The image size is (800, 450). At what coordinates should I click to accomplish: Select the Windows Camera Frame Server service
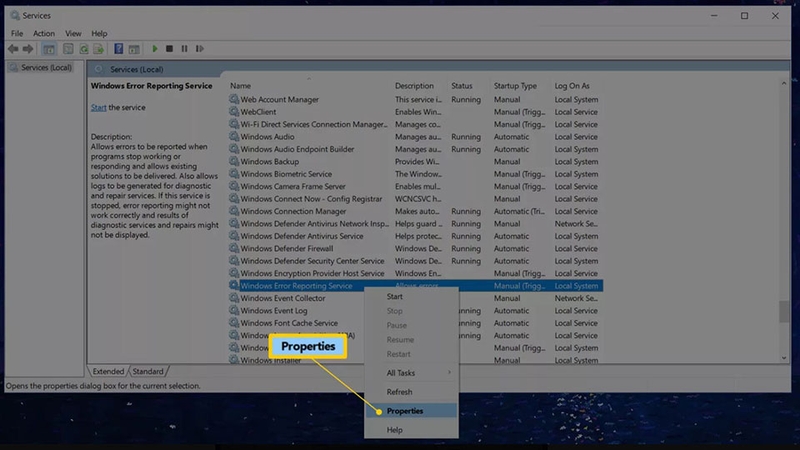(x=415, y=186)
